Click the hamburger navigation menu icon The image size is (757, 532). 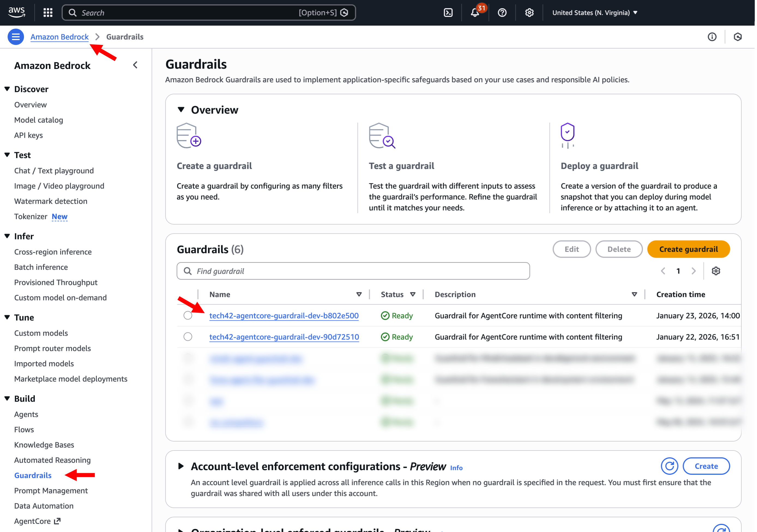[x=16, y=37]
